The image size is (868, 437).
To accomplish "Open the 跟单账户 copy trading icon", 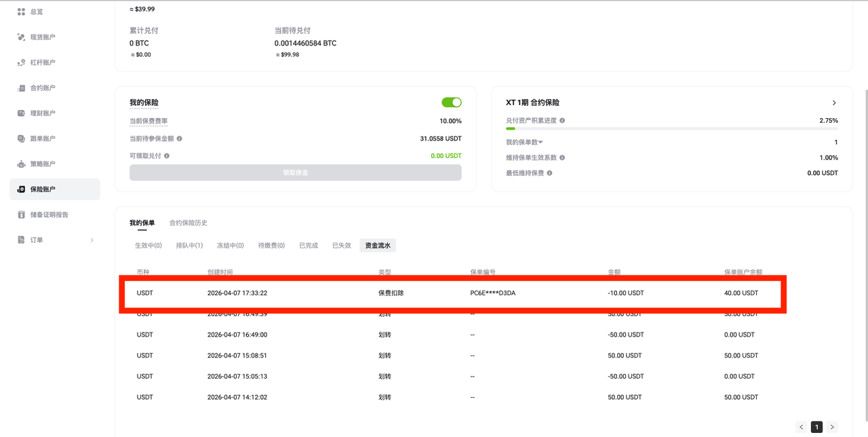I will 21,138.
